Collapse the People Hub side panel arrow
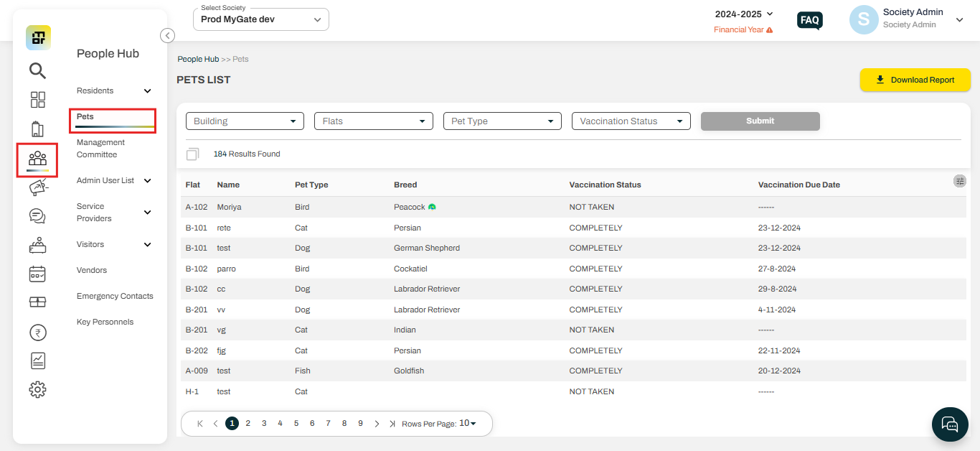The height and width of the screenshot is (451, 980). (x=167, y=35)
